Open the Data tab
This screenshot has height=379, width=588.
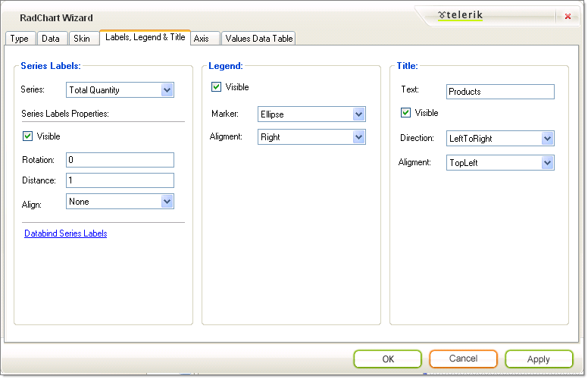(x=52, y=38)
